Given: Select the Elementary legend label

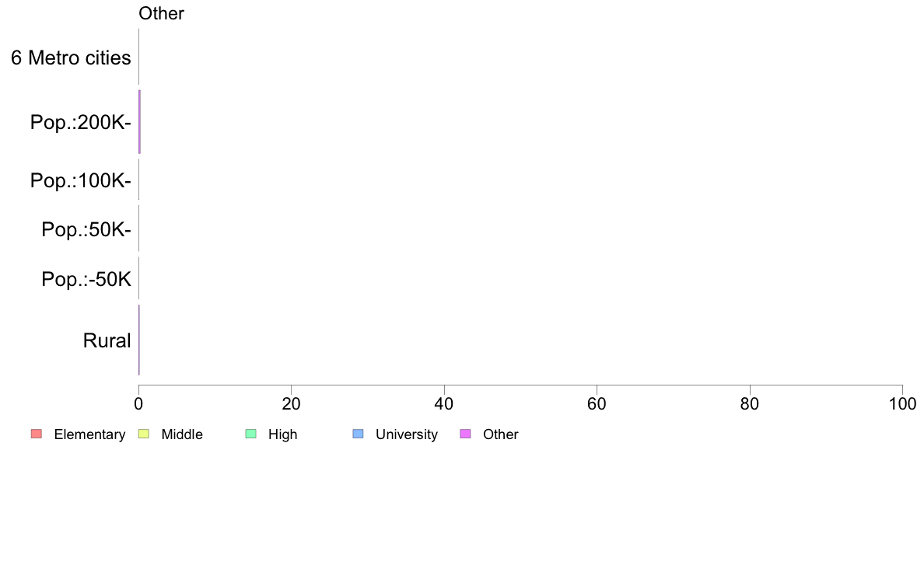Looking at the screenshot, I should 89,434.
